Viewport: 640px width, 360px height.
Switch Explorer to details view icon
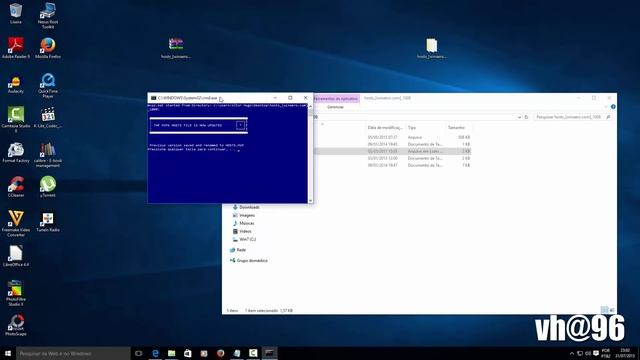pyautogui.click(x=604, y=310)
